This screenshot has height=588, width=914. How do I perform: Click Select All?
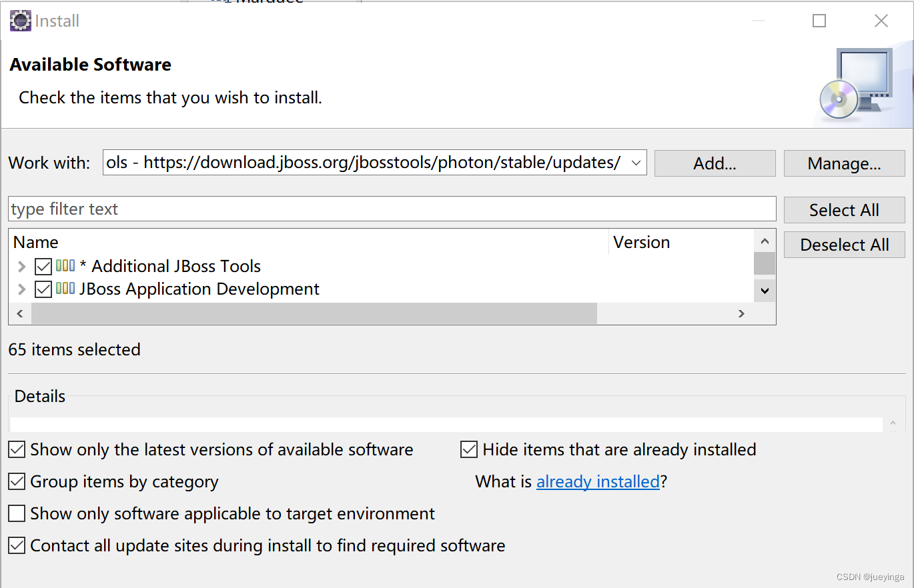(x=844, y=209)
